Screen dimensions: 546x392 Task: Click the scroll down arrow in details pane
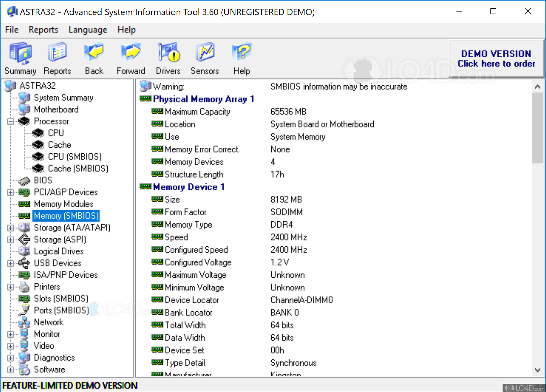tap(537, 370)
